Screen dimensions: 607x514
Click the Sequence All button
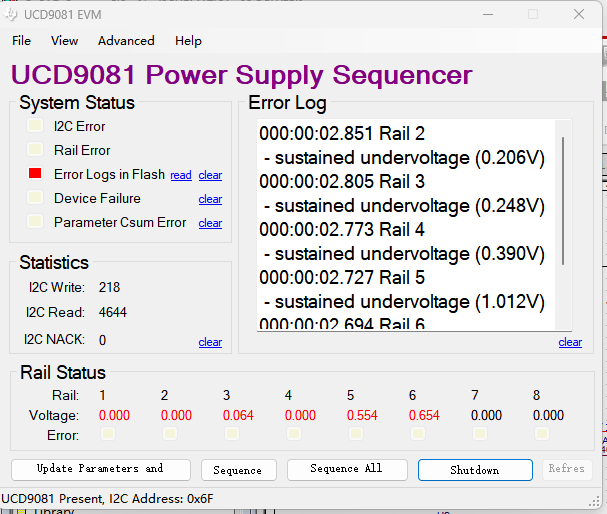pyautogui.click(x=347, y=470)
